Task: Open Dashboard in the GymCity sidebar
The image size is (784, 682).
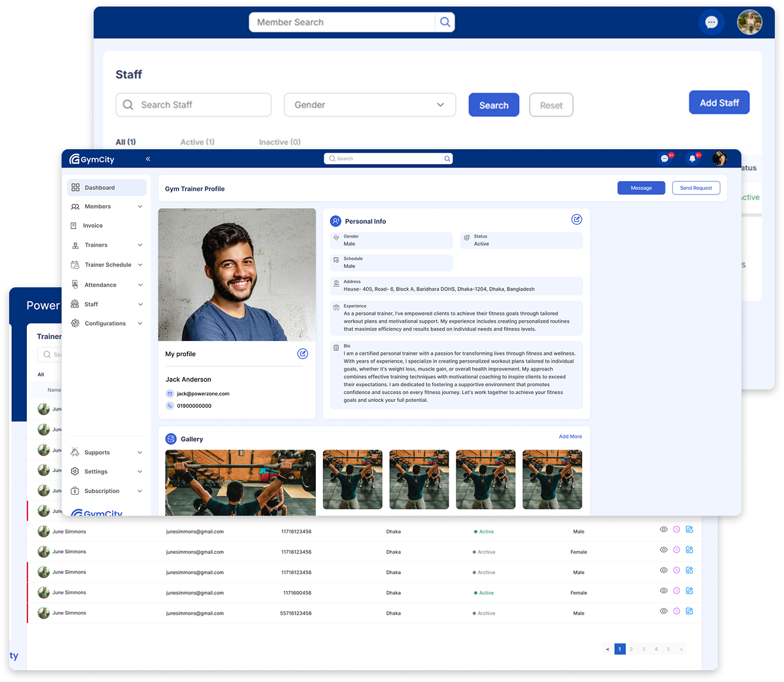Action: point(107,188)
